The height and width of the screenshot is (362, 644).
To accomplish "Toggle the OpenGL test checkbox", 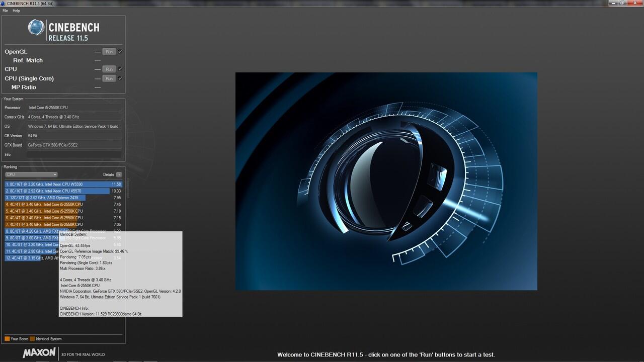I will [x=120, y=52].
